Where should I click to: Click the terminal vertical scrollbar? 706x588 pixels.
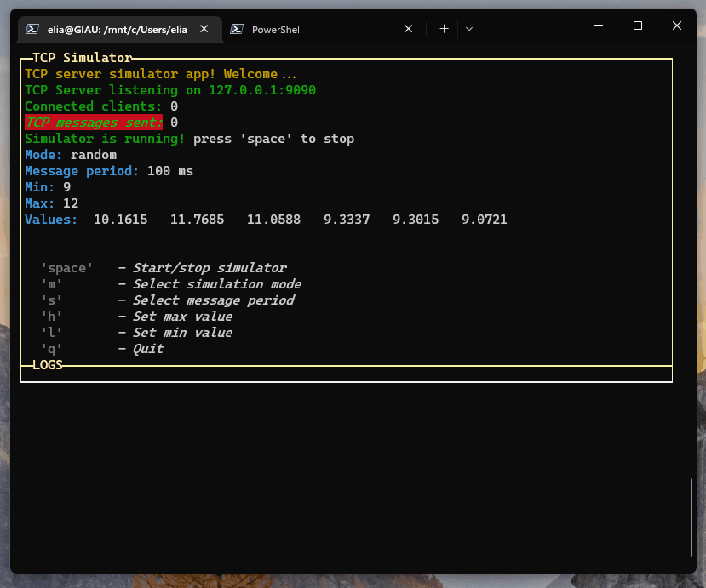[x=692, y=518]
